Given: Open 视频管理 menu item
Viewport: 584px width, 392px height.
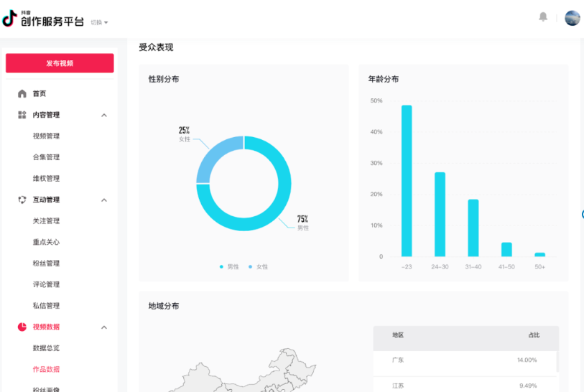Looking at the screenshot, I should pos(46,136).
